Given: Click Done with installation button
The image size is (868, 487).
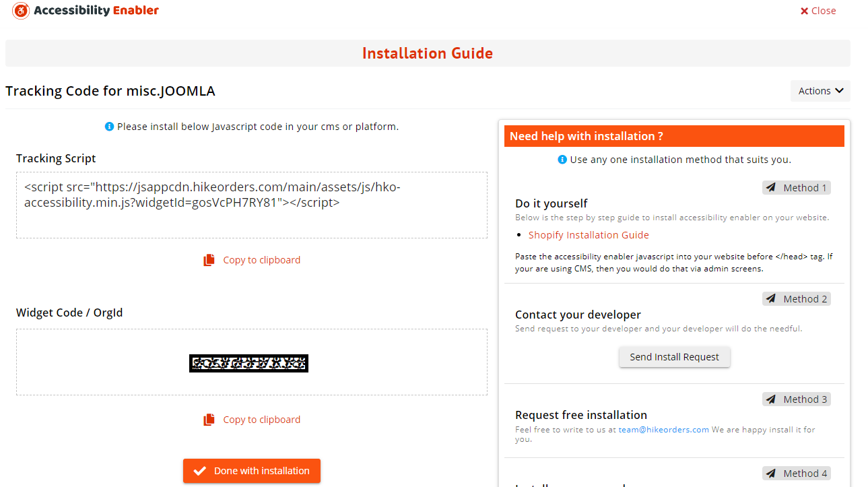Looking at the screenshot, I should point(252,471).
